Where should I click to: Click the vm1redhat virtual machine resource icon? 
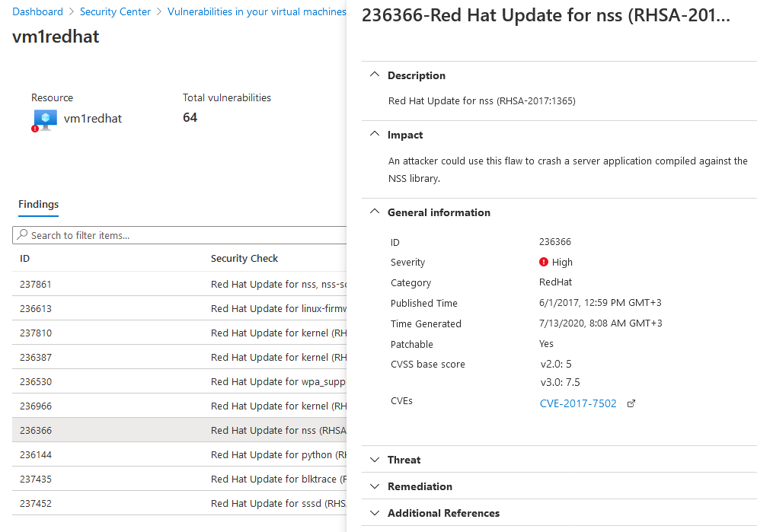pyautogui.click(x=44, y=119)
